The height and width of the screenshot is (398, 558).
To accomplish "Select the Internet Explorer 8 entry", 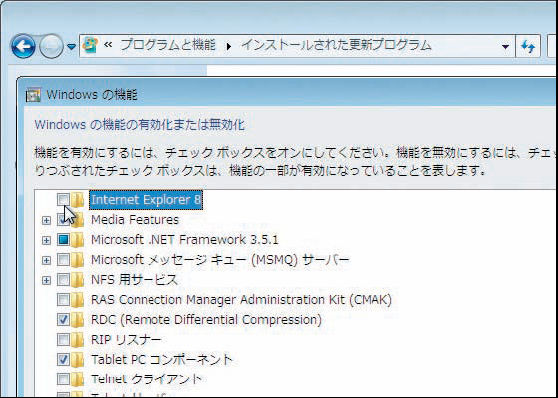I will [x=146, y=200].
